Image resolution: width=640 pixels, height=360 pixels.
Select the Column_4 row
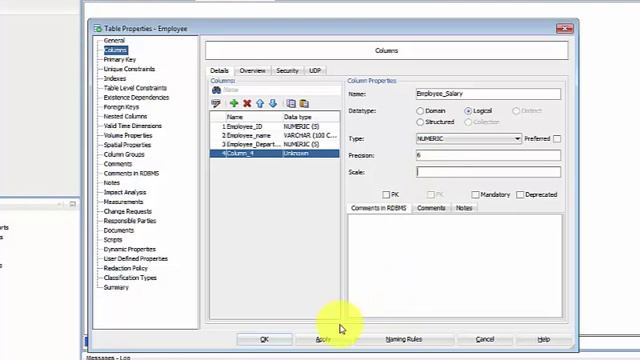click(x=275, y=153)
